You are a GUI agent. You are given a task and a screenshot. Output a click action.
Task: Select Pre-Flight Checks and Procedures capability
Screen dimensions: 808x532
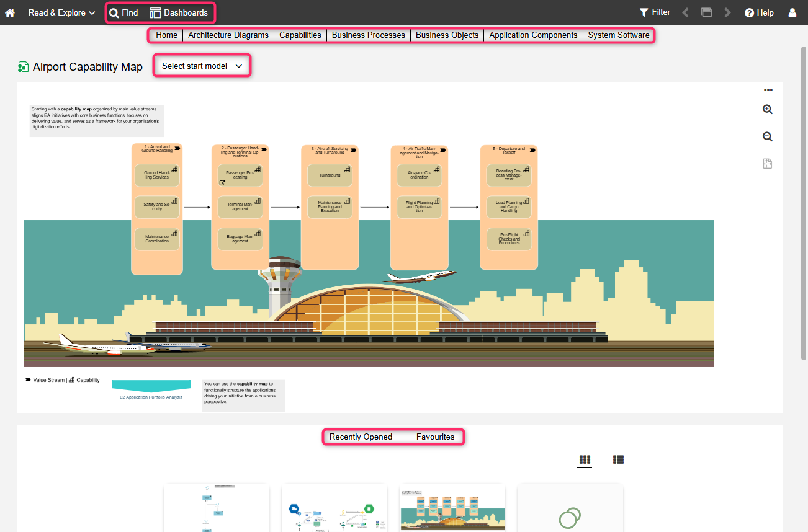coord(509,239)
